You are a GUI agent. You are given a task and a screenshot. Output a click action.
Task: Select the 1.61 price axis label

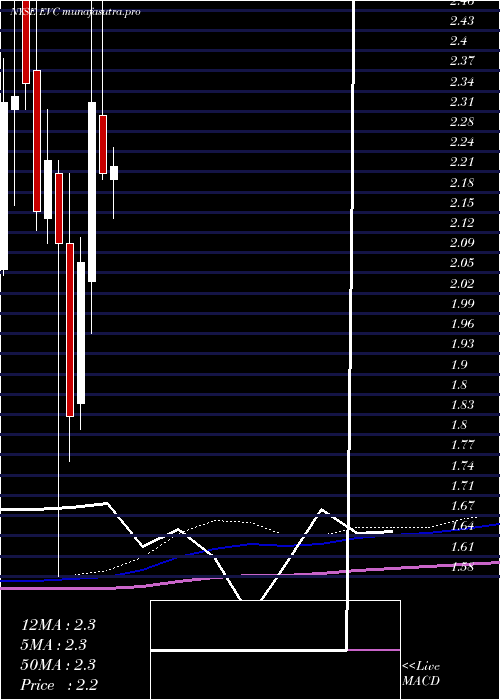coord(462,546)
